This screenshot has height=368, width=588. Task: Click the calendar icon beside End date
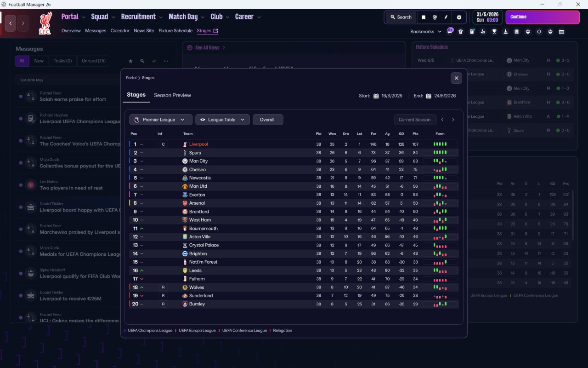click(x=429, y=96)
